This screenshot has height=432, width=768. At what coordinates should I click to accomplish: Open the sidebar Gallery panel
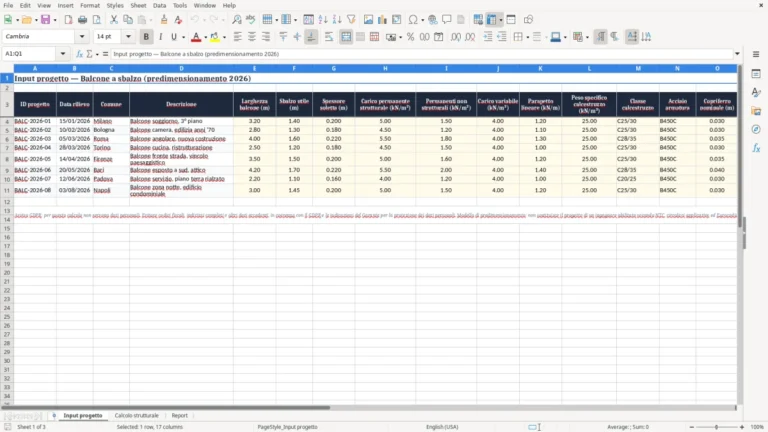[x=756, y=111]
